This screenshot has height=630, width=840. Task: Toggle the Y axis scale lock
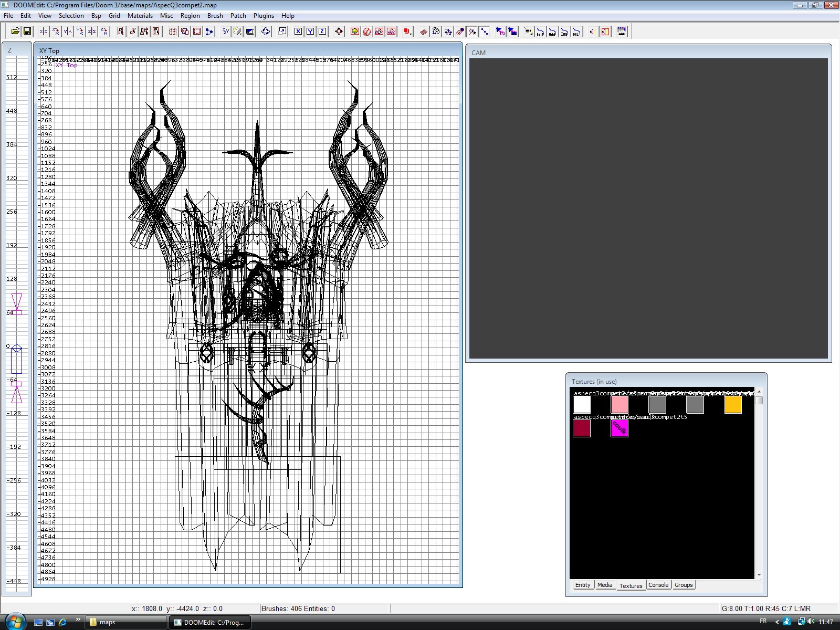tap(310, 31)
